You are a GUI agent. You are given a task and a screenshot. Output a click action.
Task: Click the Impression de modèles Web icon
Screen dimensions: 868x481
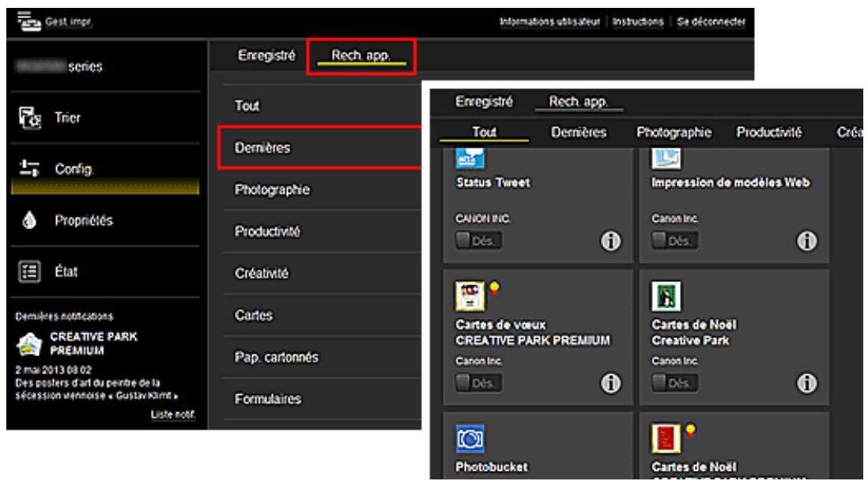tap(666, 158)
